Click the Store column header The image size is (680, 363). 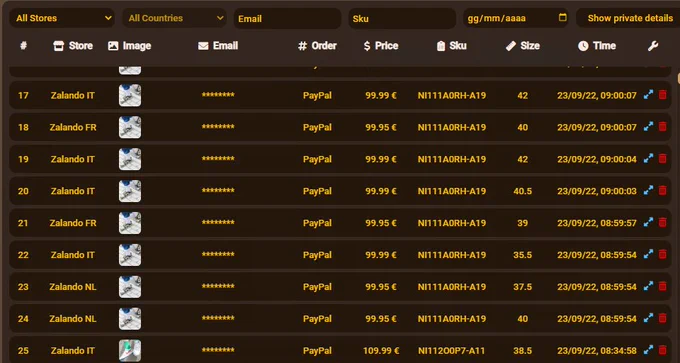(x=73, y=46)
